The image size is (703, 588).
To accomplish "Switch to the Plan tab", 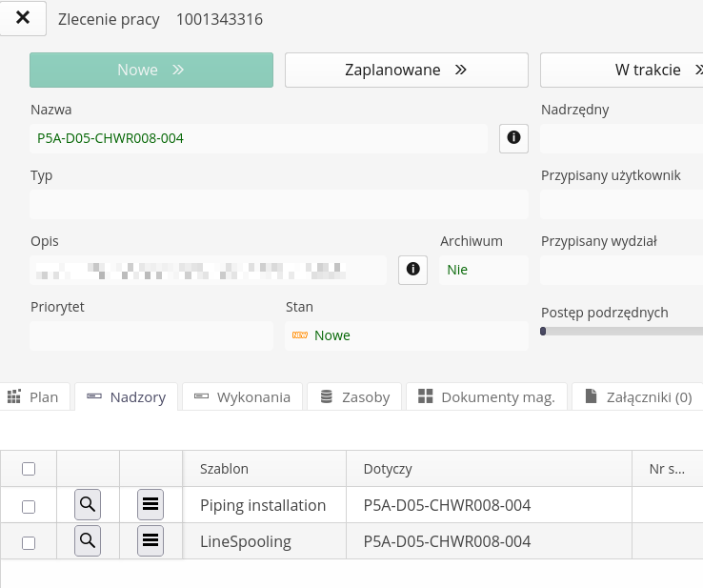I will pos(34,397).
